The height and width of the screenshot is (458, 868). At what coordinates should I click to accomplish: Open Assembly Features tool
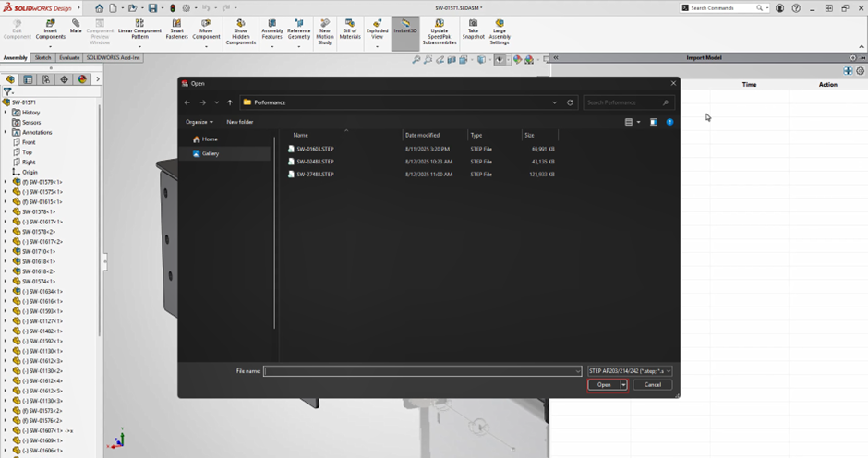click(271, 30)
